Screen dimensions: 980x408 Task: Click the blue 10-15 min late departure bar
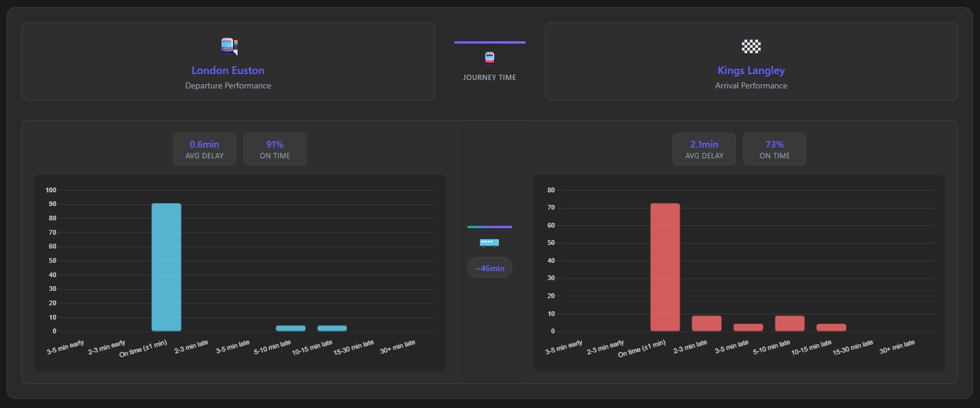tap(332, 328)
